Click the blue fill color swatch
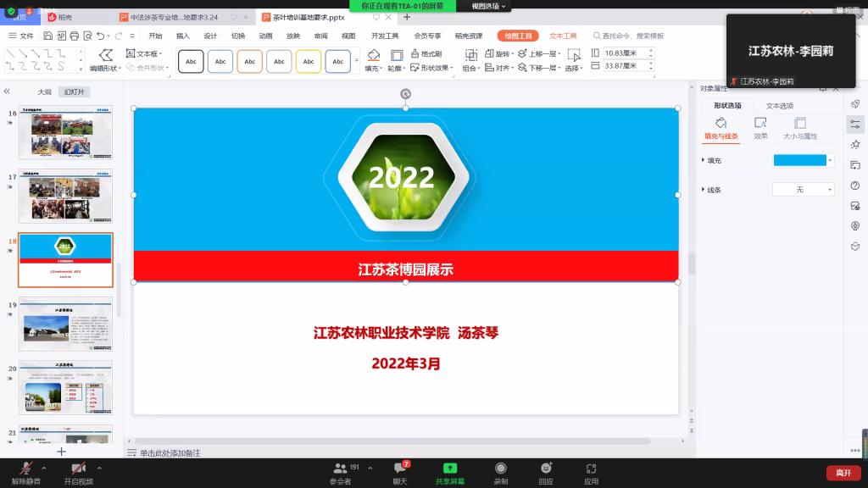Viewport: 868px width, 488px height. pyautogui.click(x=799, y=160)
